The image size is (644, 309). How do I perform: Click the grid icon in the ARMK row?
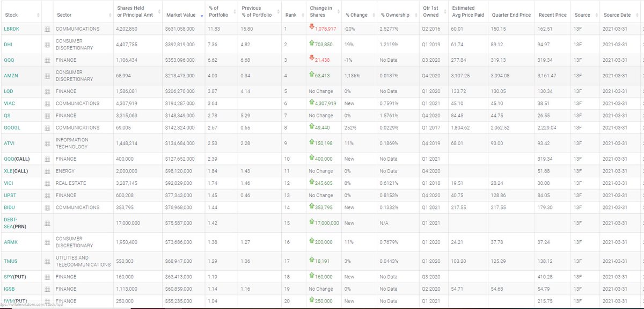[47, 242]
